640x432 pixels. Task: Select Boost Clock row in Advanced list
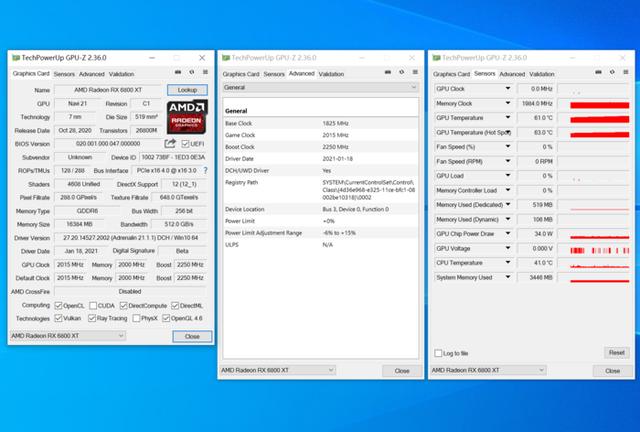click(x=320, y=147)
